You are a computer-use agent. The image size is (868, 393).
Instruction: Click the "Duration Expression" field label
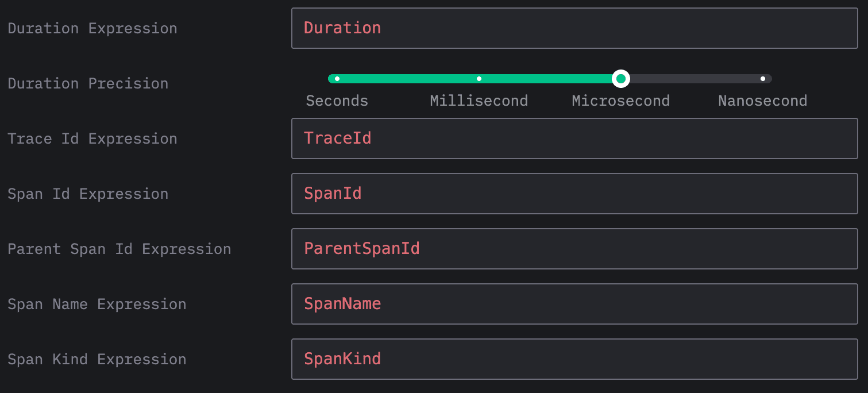(92, 28)
